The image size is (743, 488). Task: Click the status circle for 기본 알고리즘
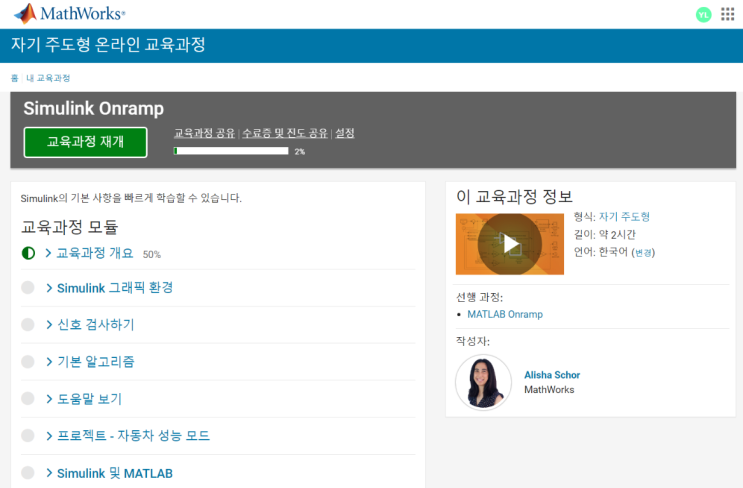(28, 361)
